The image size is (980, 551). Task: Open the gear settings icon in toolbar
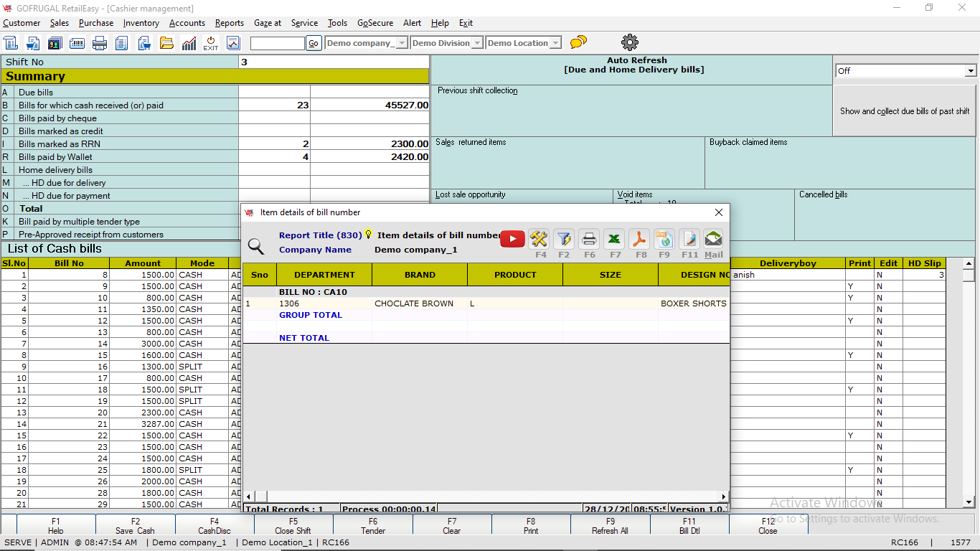(630, 42)
